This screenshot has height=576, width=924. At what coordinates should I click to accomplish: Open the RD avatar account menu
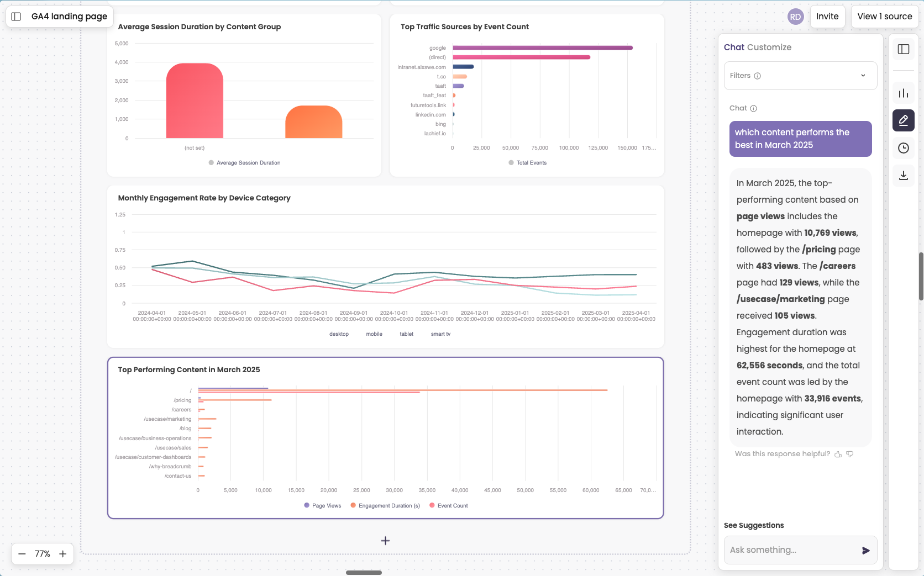(x=796, y=17)
